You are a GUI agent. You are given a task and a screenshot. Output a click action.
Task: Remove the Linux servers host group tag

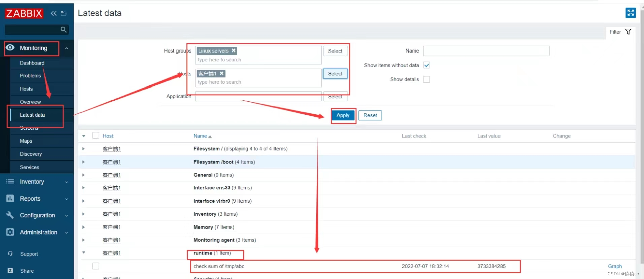(234, 50)
